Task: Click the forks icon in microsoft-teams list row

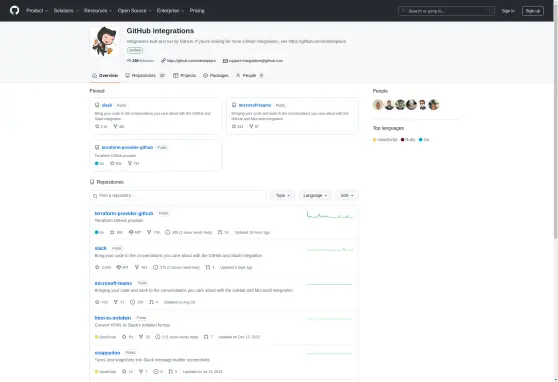Action: (x=116, y=302)
